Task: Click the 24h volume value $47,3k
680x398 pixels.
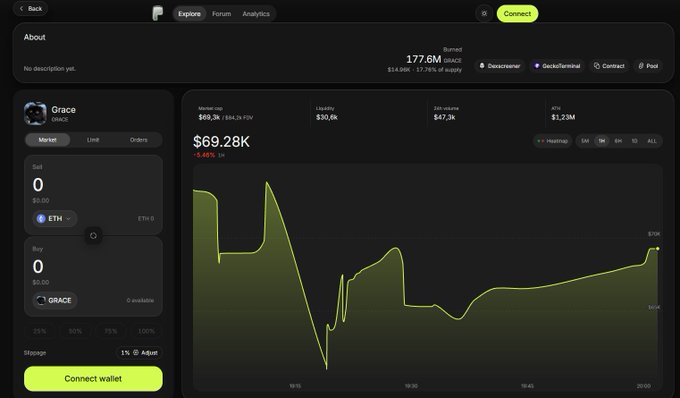Action: 445,117
